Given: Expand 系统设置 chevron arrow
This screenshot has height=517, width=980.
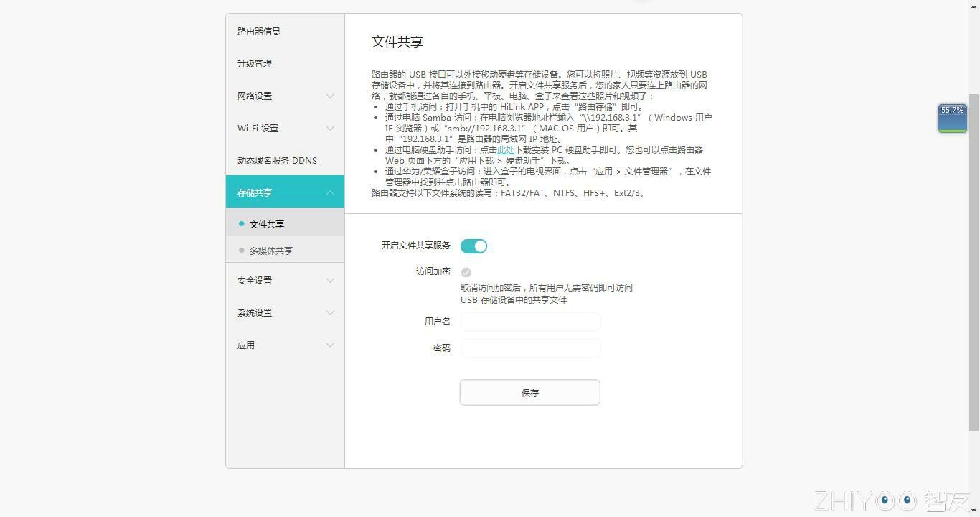Looking at the screenshot, I should tap(330, 313).
